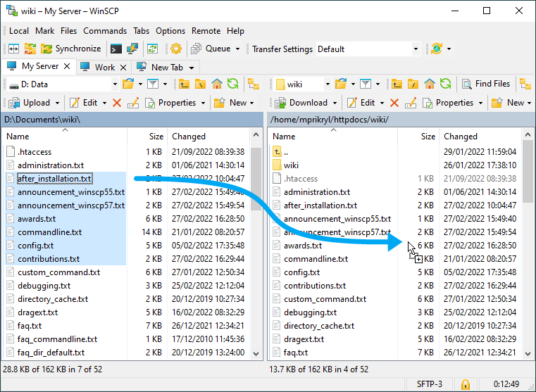Go to home directory in the local panel
The image size is (536, 392).
click(216, 84)
